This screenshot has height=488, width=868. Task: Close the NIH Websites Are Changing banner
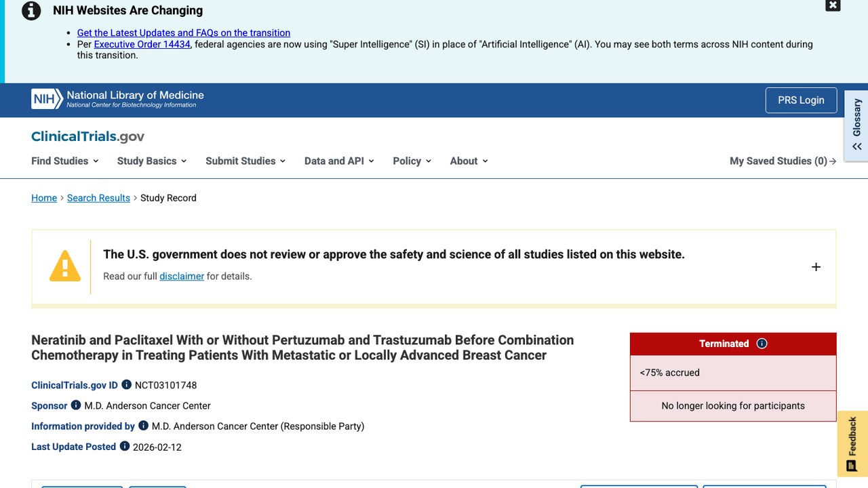click(833, 5)
